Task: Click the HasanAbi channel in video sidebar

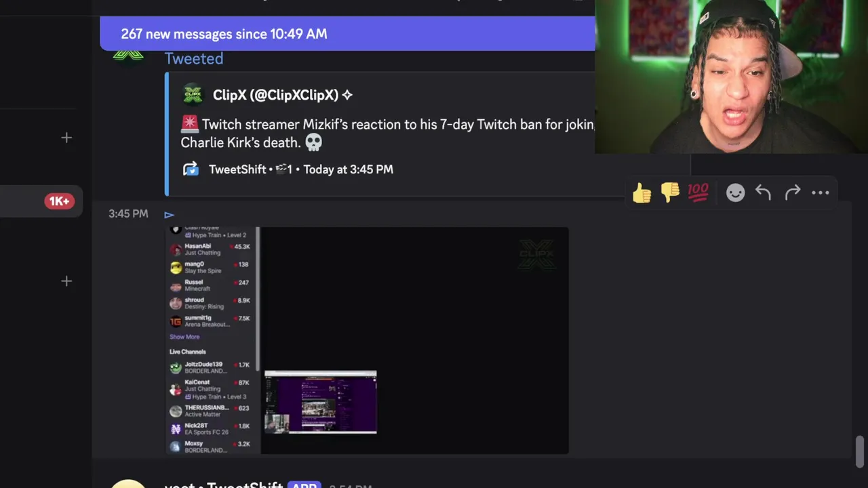Action: click(x=210, y=249)
